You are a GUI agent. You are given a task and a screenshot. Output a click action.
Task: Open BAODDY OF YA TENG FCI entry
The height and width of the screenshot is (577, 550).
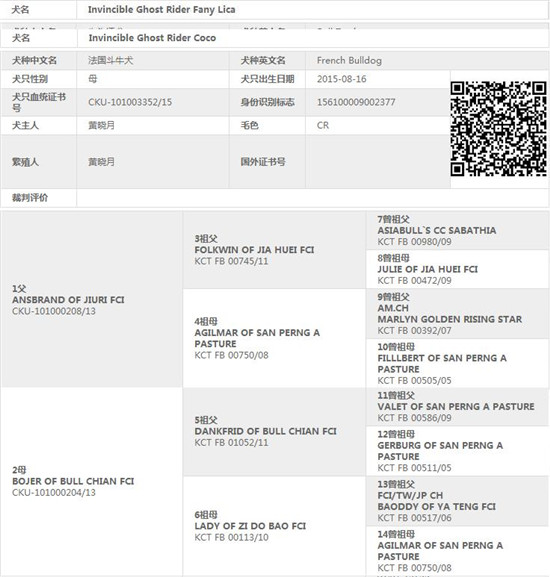436,507
